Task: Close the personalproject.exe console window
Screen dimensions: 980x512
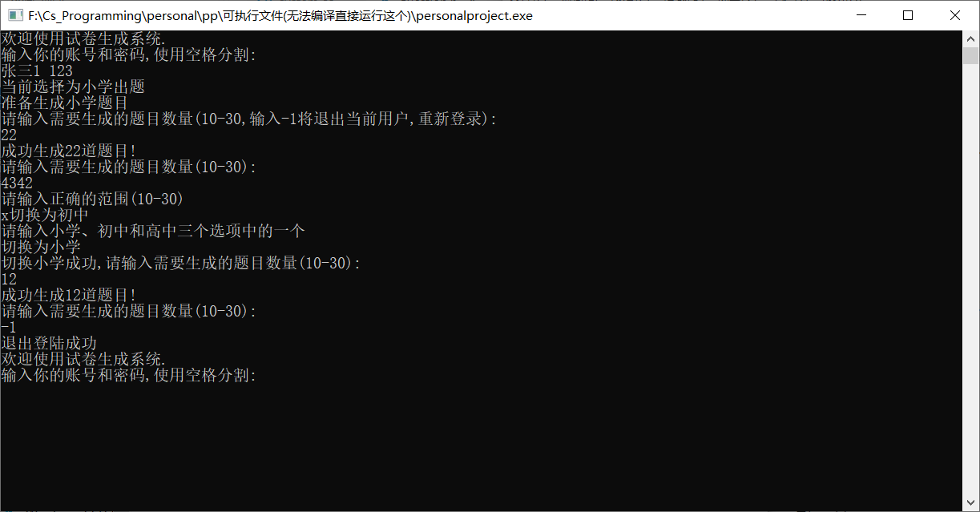Action: point(955,15)
